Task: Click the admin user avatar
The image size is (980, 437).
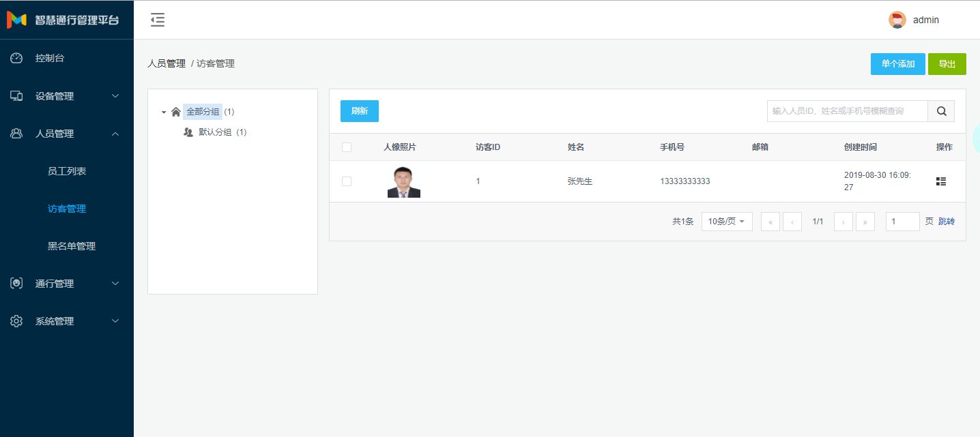Action: (897, 20)
